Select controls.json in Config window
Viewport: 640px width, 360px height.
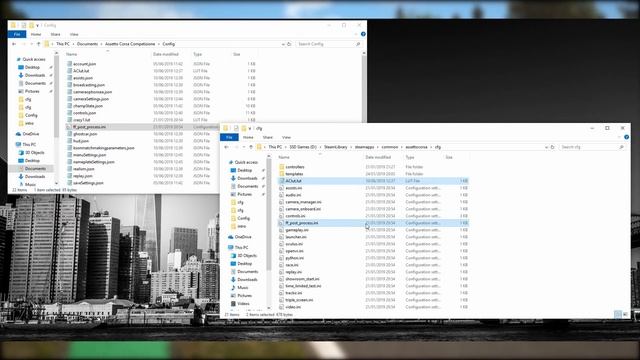pyautogui.click(x=84, y=113)
